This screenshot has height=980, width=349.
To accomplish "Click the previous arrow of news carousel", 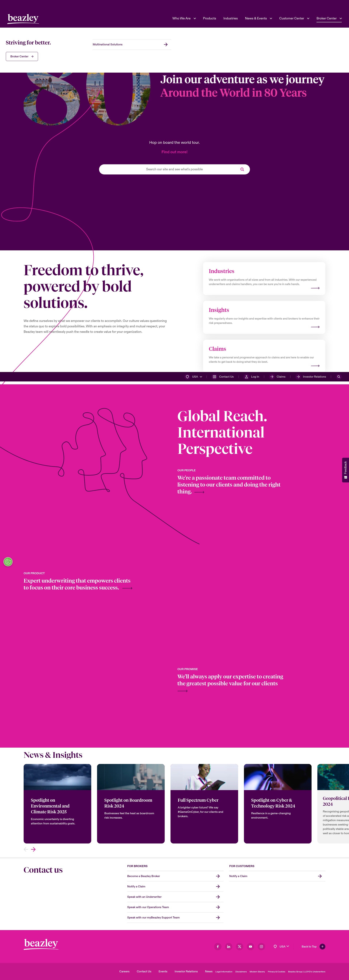I will pos(26,849).
